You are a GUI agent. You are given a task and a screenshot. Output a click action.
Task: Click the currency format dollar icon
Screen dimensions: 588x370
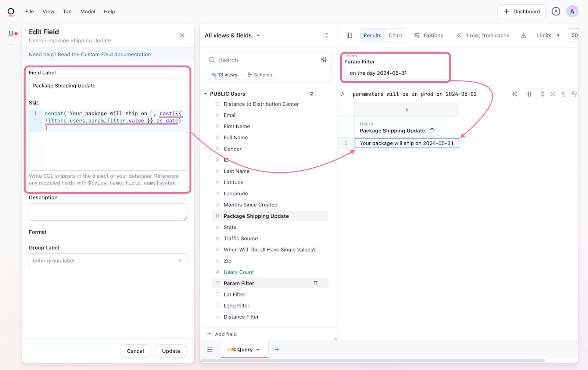point(542,94)
